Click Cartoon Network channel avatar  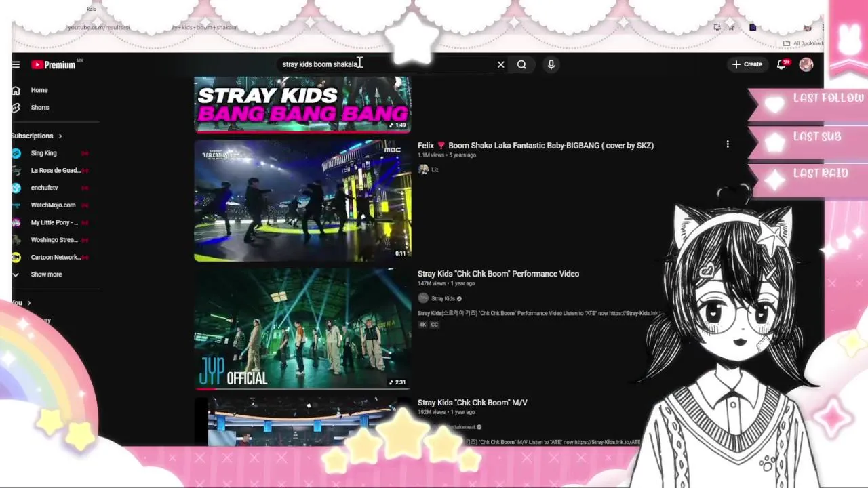coord(16,257)
